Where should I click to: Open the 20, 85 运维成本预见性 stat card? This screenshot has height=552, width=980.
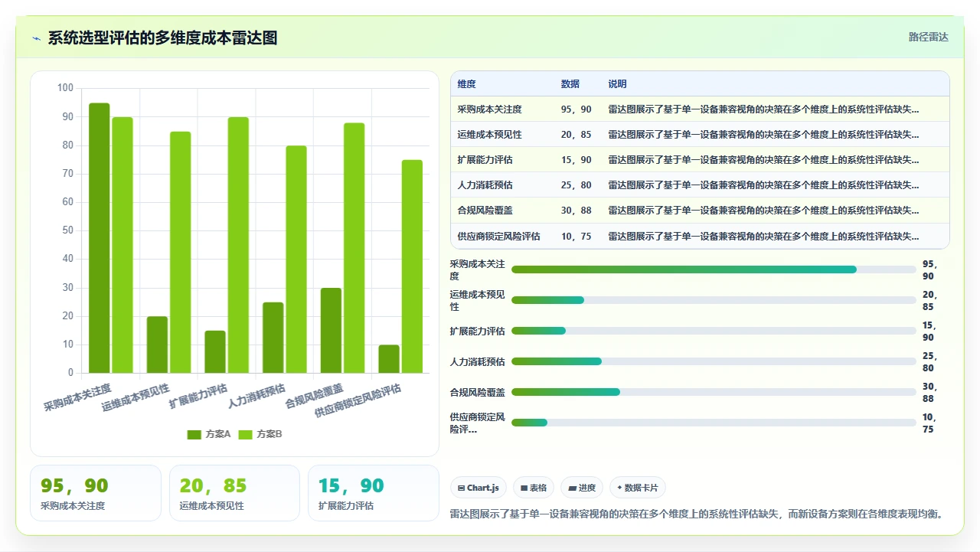[x=234, y=493]
